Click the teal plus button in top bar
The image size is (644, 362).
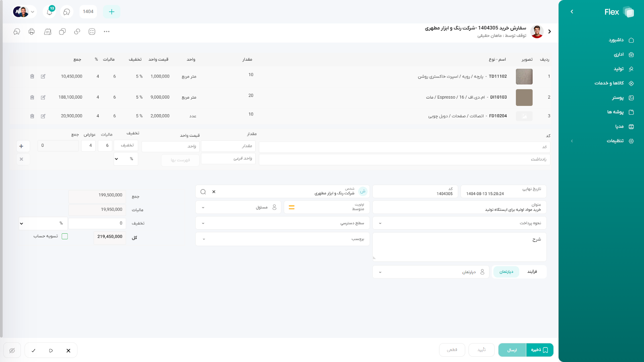tap(111, 12)
